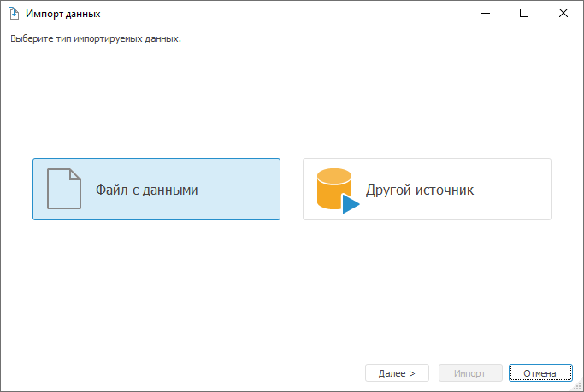Viewport: 584px width, 392px height.
Task: Click the Импорт данных title text
Action: pos(62,14)
